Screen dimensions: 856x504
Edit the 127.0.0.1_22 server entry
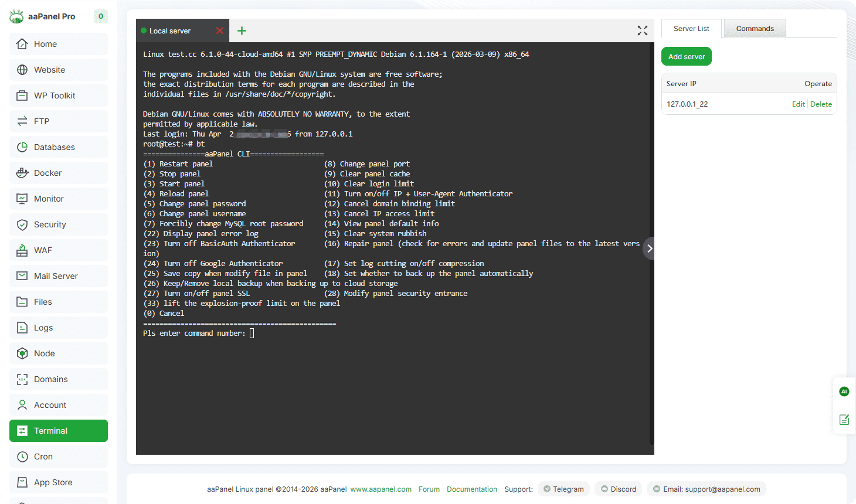click(x=798, y=104)
